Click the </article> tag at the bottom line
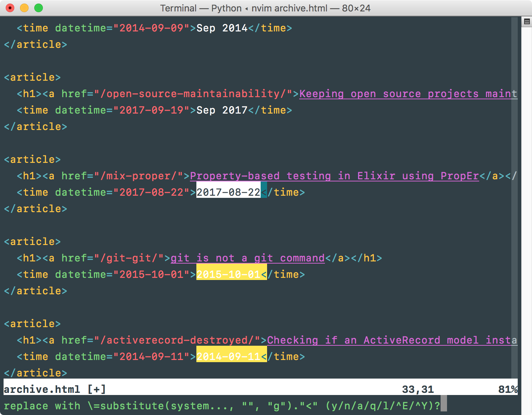This screenshot has height=415, width=532. (x=36, y=373)
